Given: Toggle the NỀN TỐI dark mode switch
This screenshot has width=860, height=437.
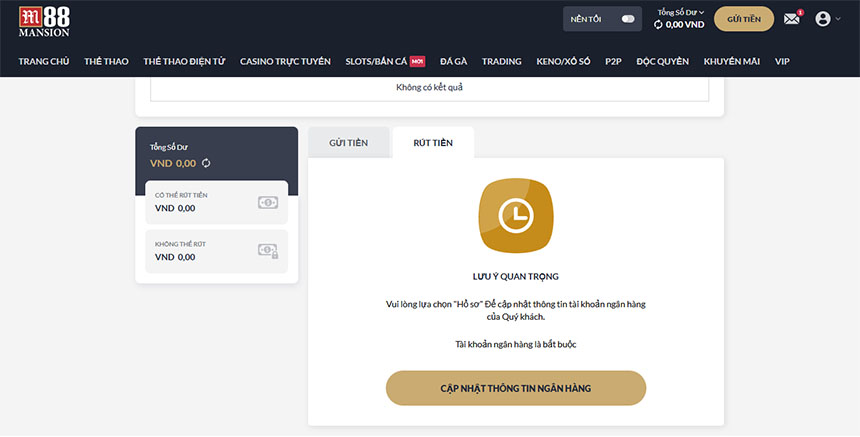Looking at the screenshot, I should point(627,19).
